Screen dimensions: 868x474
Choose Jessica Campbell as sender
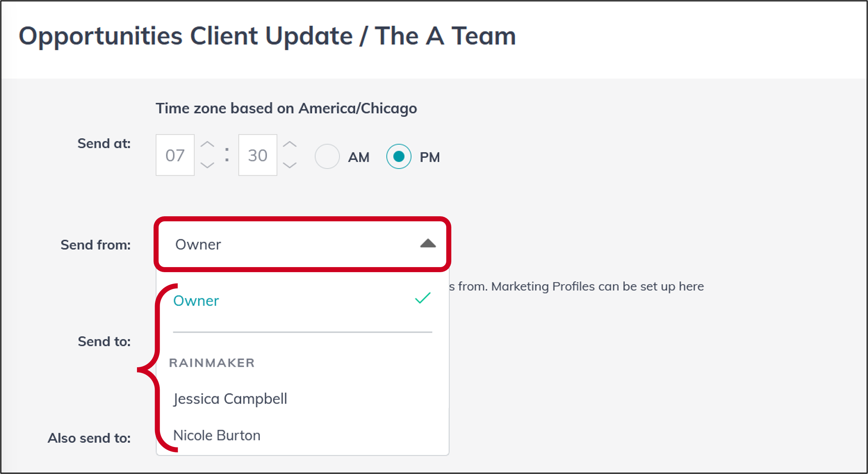302,399
